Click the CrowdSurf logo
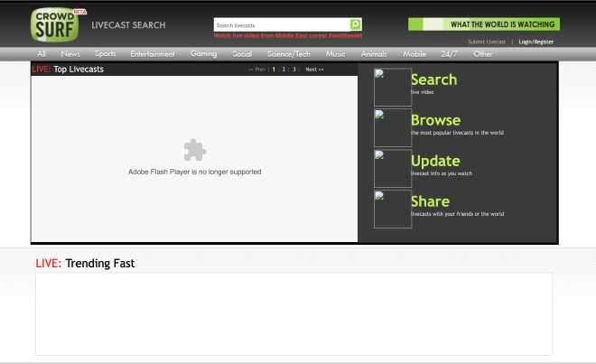Viewport: 596px width, 364px height. click(55, 24)
